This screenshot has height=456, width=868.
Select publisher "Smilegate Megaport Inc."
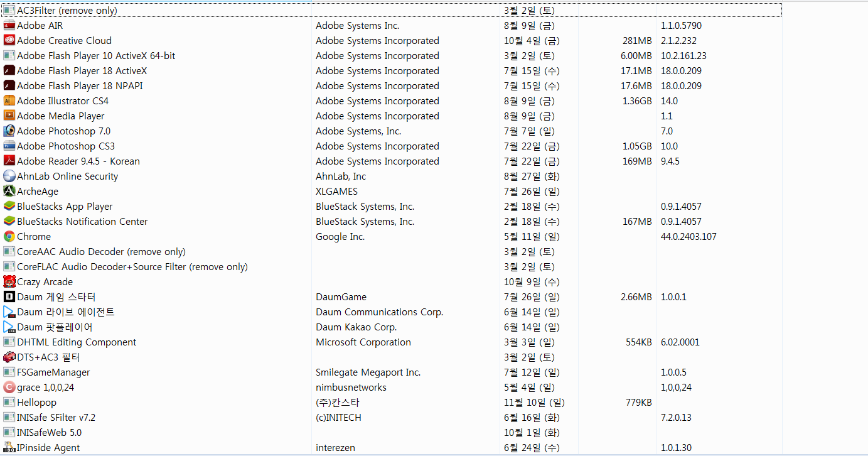[368, 372]
